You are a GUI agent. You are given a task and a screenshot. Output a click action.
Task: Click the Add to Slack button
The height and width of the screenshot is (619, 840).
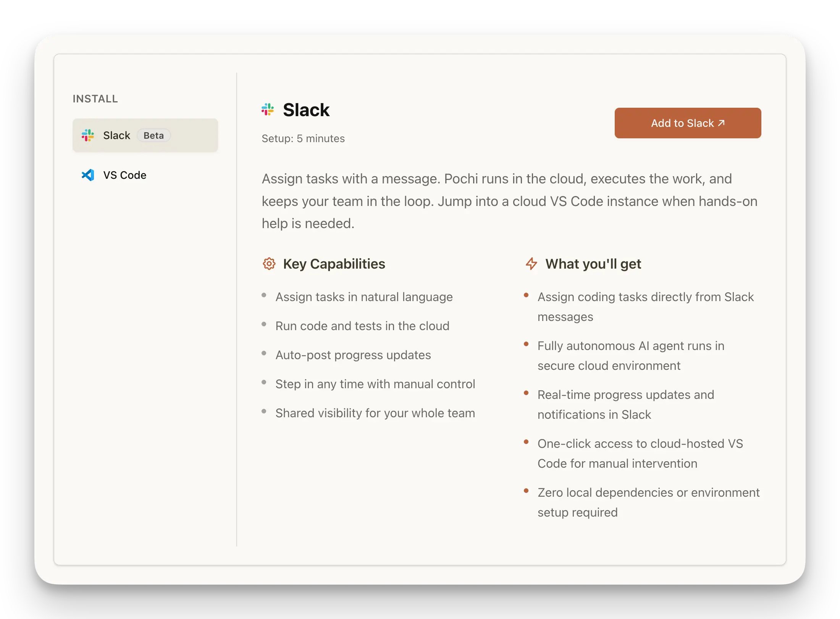[688, 123]
